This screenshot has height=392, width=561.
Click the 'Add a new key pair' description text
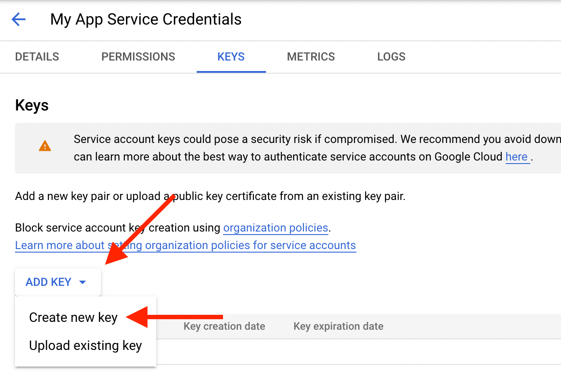pos(210,196)
